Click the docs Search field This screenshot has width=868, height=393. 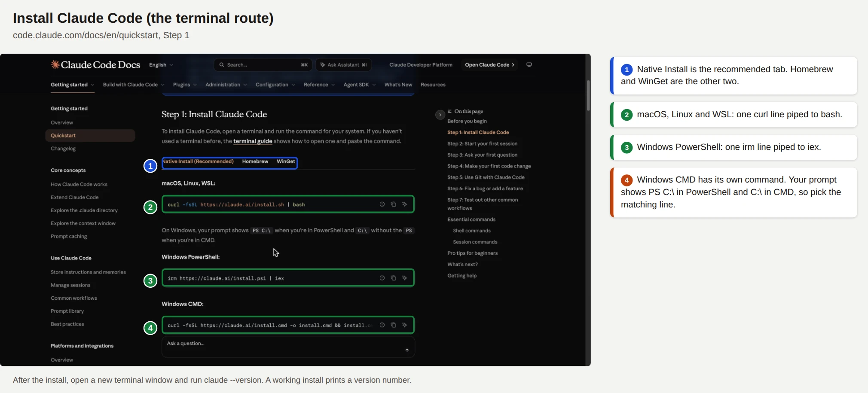pos(263,65)
